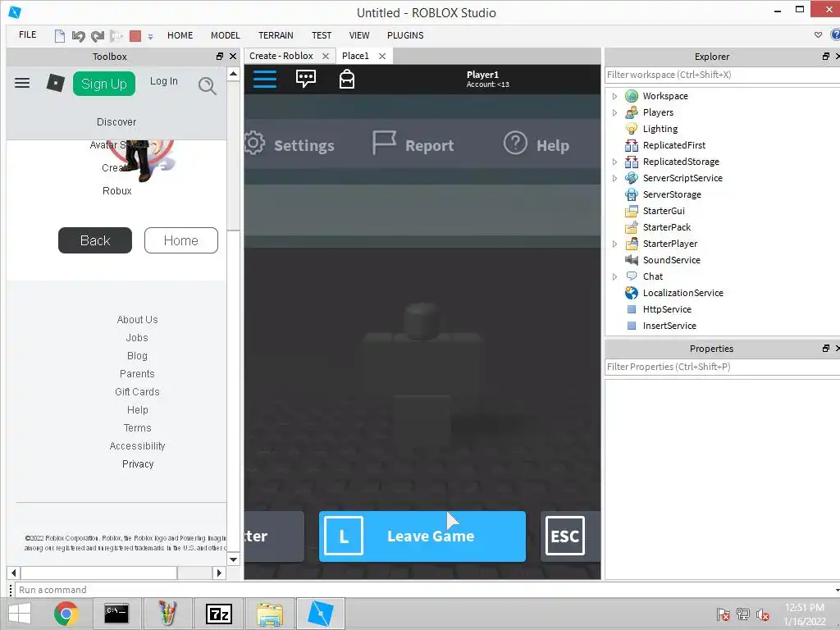The height and width of the screenshot is (630, 840).
Task: Switch to the MODEL ribbon tab
Action: 225,35
